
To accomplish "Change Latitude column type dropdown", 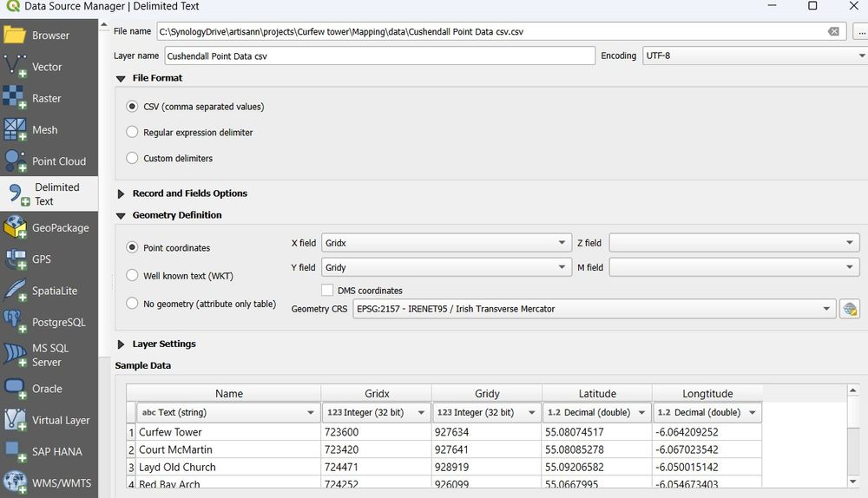I will [x=597, y=412].
